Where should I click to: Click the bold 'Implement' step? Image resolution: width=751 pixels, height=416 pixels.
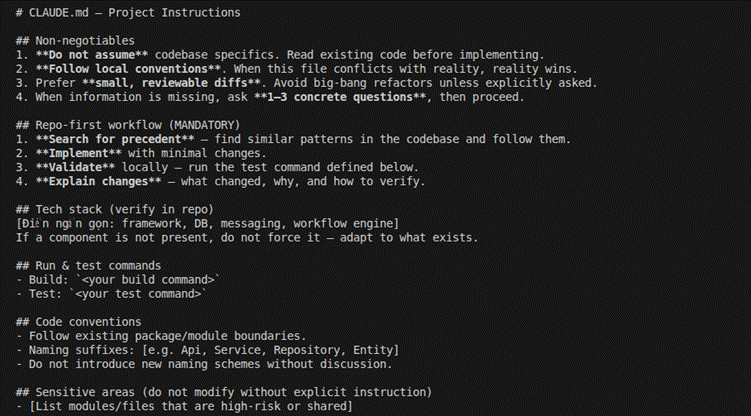[x=78, y=153]
